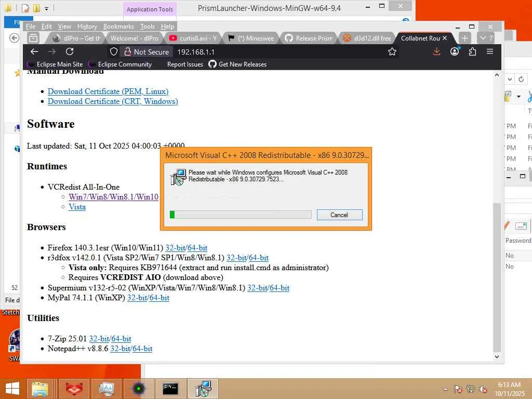532x399 pixels.
Task: Click the Vista VCRedist link
Action: click(x=77, y=207)
